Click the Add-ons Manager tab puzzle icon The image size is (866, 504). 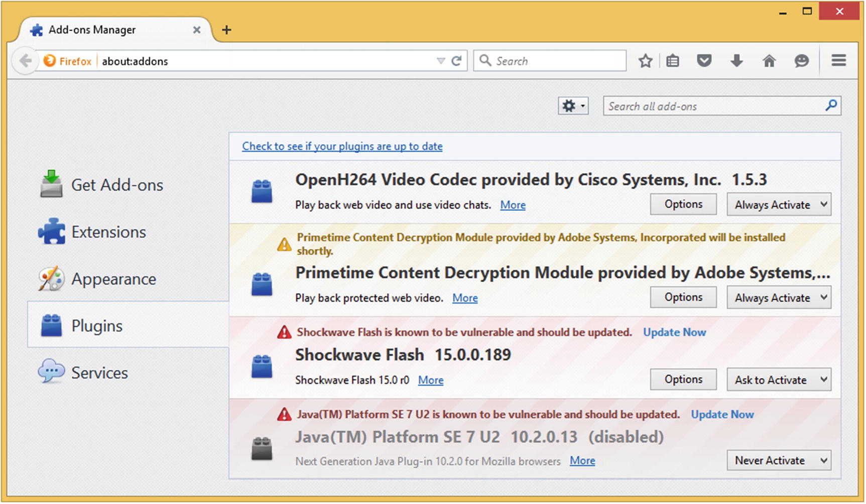(37, 30)
